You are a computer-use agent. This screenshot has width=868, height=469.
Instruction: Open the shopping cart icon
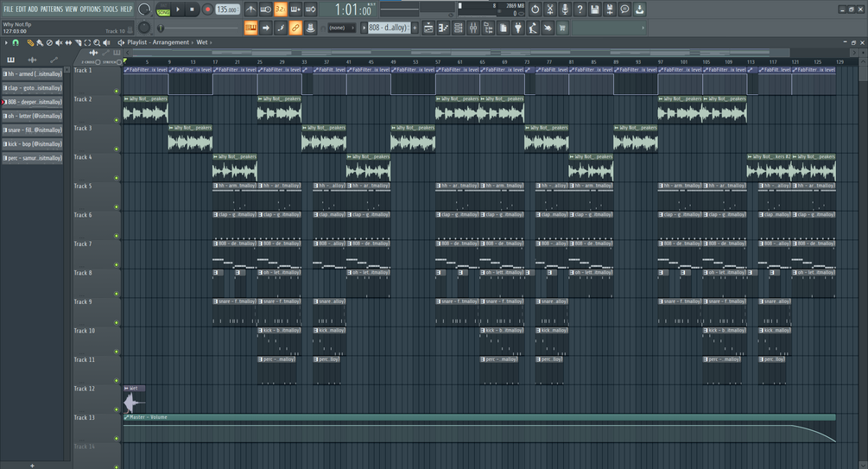(562, 28)
